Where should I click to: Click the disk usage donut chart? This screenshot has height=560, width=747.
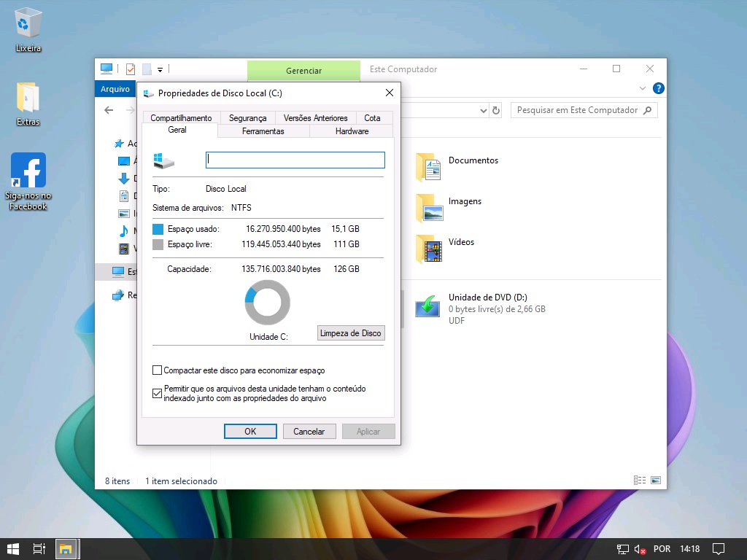point(267,303)
